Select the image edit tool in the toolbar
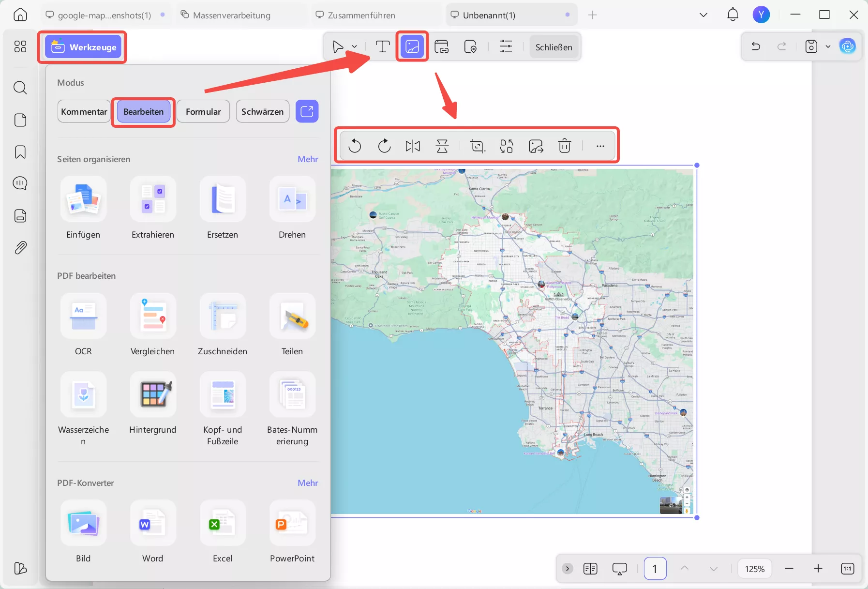868x589 pixels. [412, 47]
